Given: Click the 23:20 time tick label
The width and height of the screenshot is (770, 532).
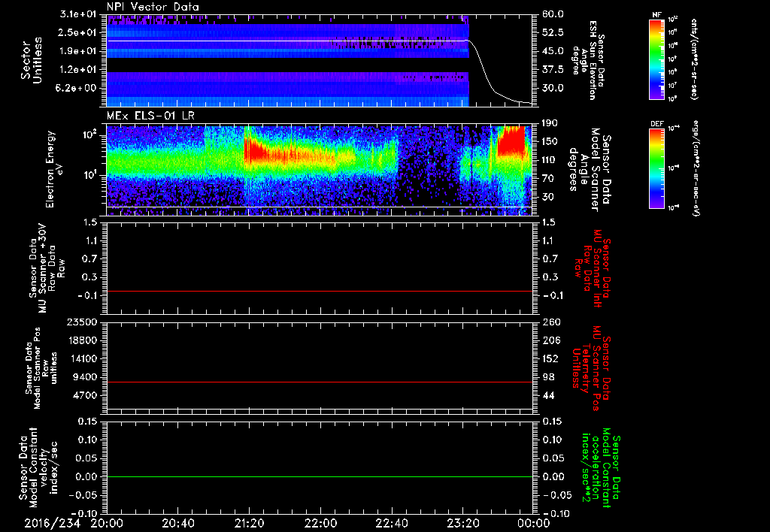Looking at the screenshot, I should click(x=462, y=524).
